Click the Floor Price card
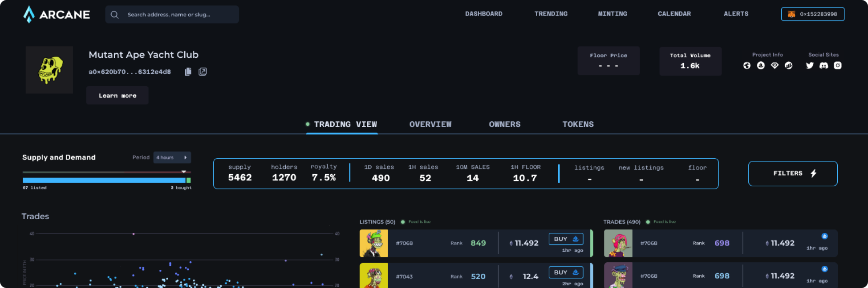Viewport: 868px width, 288px height. [x=608, y=61]
